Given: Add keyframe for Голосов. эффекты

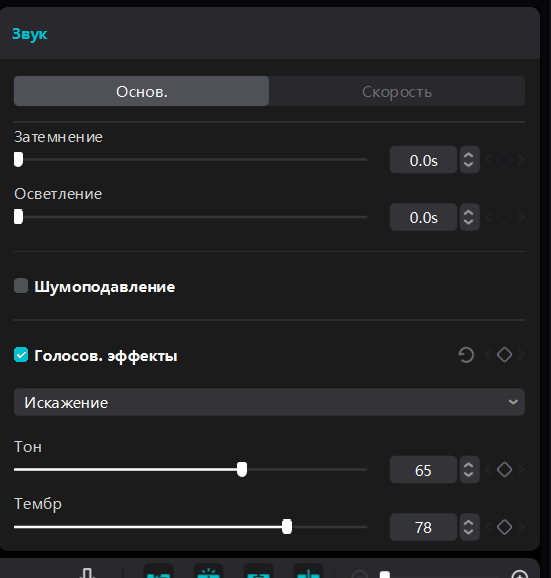Looking at the screenshot, I should pyautogui.click(x=504, y=355).
